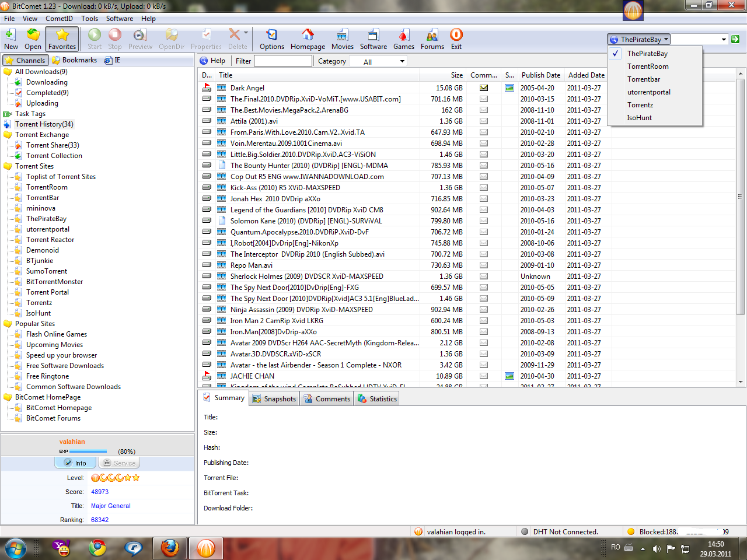
Task: Open the IE browser tab icon
Action: point(108,60)
